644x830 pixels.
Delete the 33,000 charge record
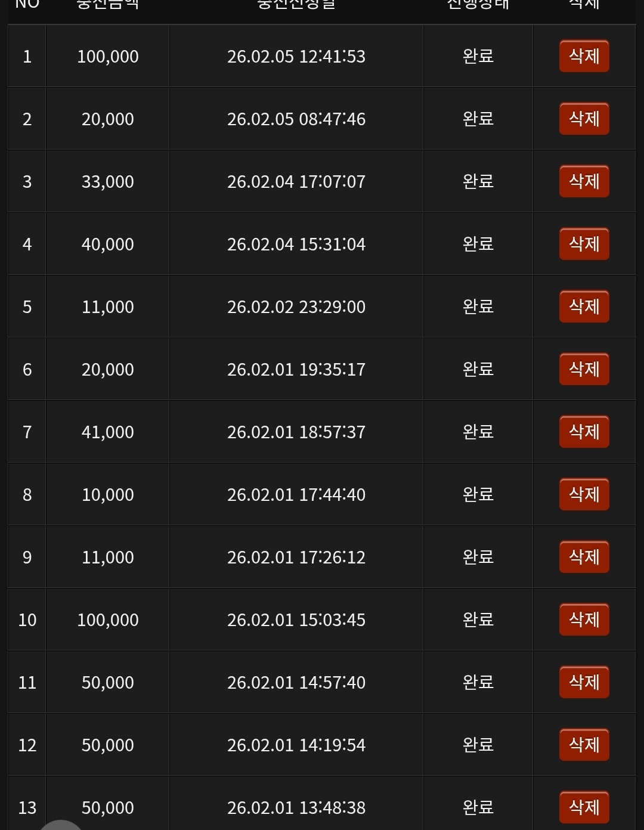click(584, 181)
